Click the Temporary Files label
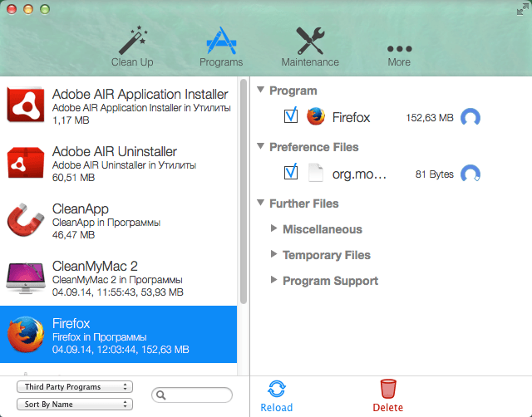Screen dimensions: 532x417 pos(327,255)
